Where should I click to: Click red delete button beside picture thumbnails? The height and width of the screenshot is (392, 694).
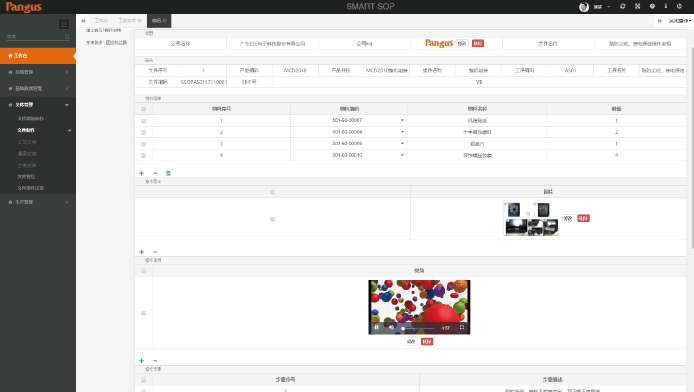click(x=583, y=219)
